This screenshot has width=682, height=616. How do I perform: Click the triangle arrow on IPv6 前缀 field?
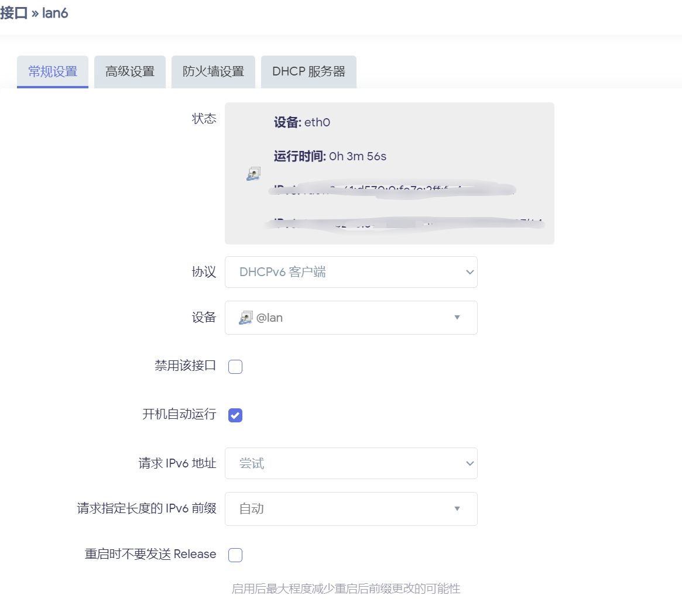(457, 509)
